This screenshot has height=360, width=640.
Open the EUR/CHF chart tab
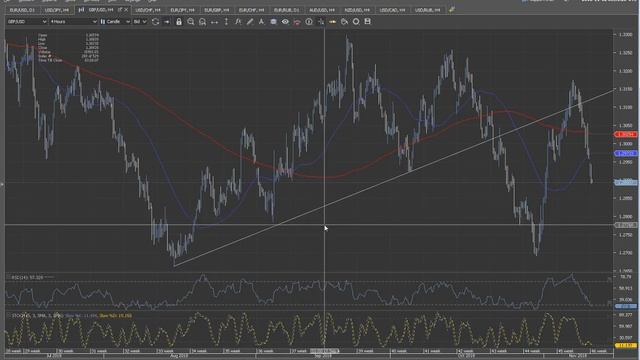click(x=251, y=9)
